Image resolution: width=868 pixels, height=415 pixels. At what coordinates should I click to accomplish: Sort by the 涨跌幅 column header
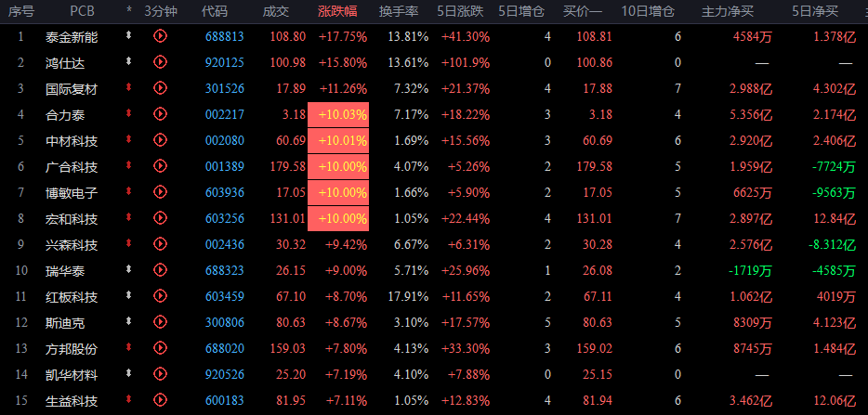[x=337, y=11]
